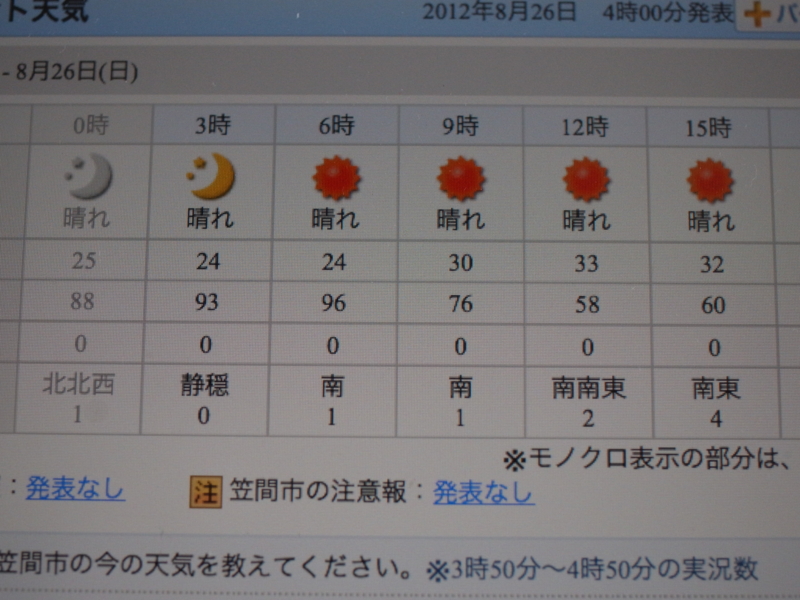Click the 6時 column header
The width and height of the screenshot is (800, 600).
coord(337,126)
